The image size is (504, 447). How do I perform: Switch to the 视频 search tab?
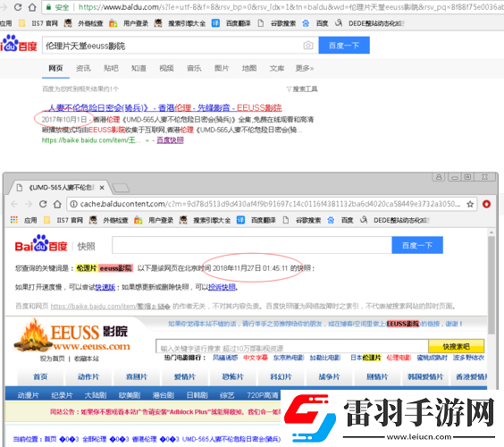(x=166, y=68)
